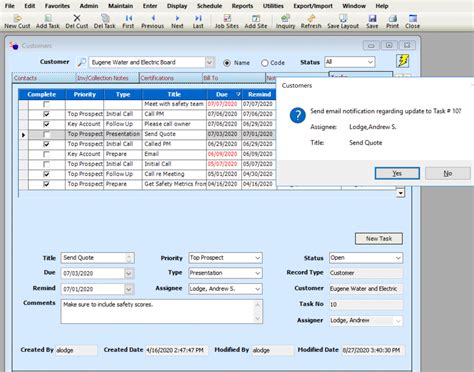This screenshot has width=474, height=372.
Task: Uncheck Complete for Please call owner task
Action: (46, 124)
